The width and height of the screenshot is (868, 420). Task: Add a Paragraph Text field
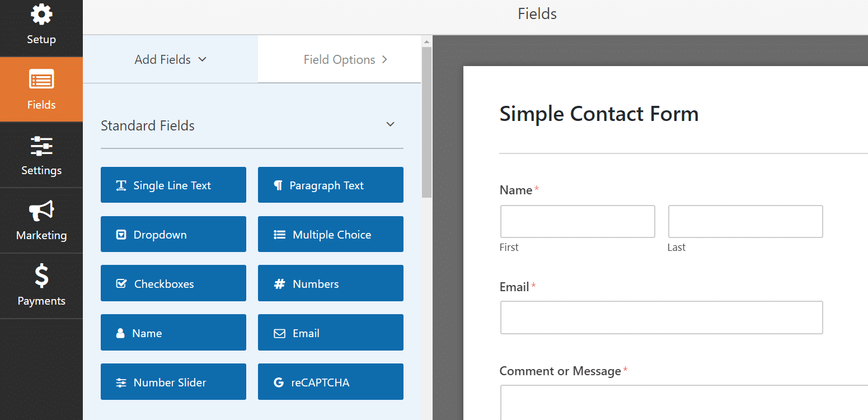331,185
